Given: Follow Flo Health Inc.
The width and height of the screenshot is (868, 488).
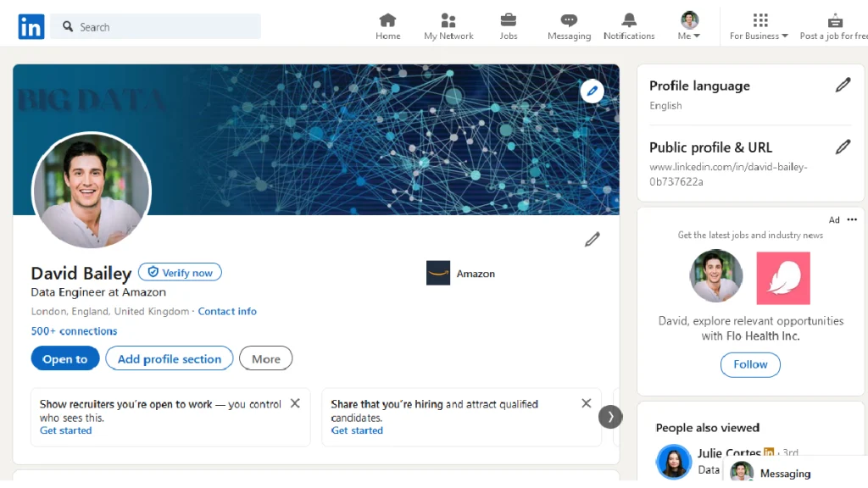Looking at the screenshot, I should click(749, 364).
